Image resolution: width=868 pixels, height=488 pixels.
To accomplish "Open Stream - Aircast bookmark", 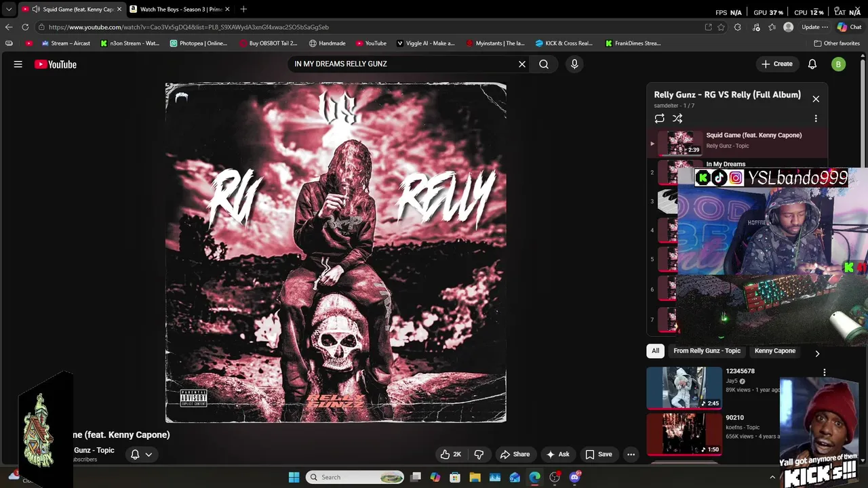I will (x=66, y=43).
